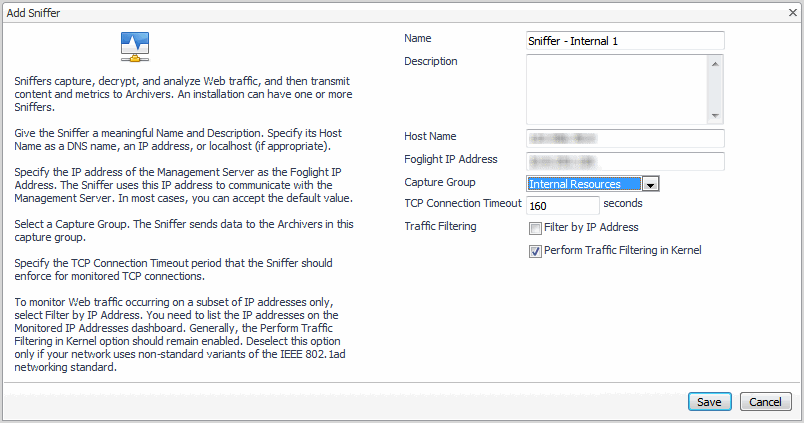
Task: Click the Description box scroll-down arrow
Action: coord(715,115)
